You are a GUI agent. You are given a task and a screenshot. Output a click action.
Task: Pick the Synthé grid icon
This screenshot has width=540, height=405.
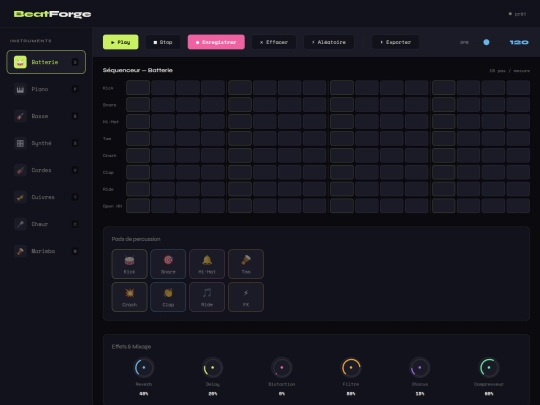[20, 143]
